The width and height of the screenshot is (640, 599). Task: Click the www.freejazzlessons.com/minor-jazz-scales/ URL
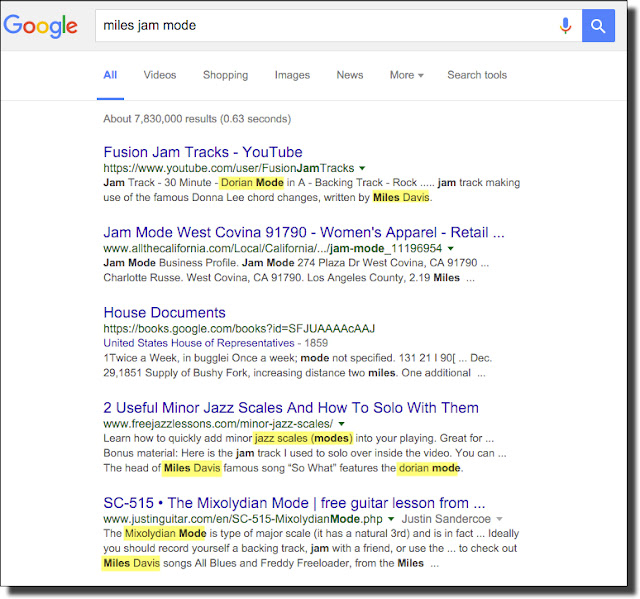(x=218, y=424)
